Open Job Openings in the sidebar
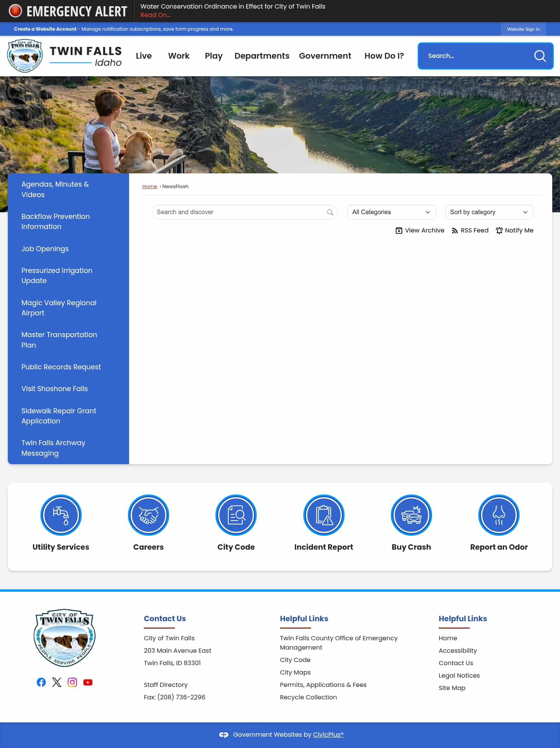560x748 pixels. pos(45,249)
